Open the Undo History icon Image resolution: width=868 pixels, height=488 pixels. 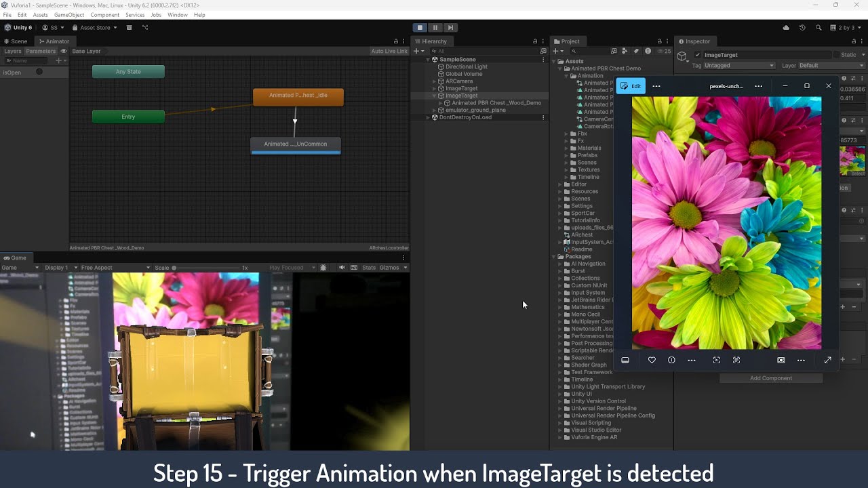[x=802, y=28]
